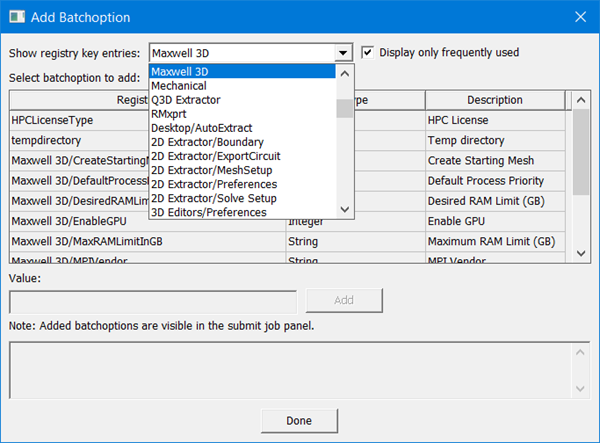Image resolution: width=600 pixels, height=443 pixels.
Task: Click the Desired RAM Limit (GB) cell
Action: click(x=495, y=201)
